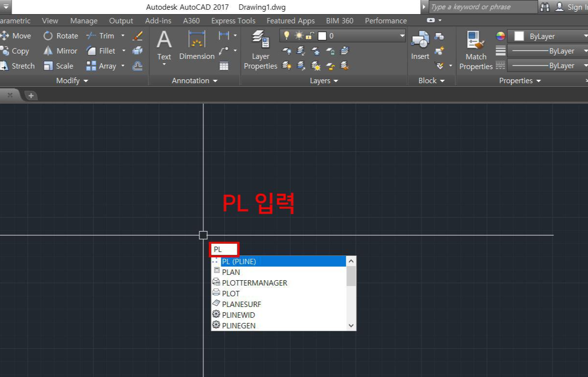Switch to the Express Tools ribbon tab

(x=233, y=20)
